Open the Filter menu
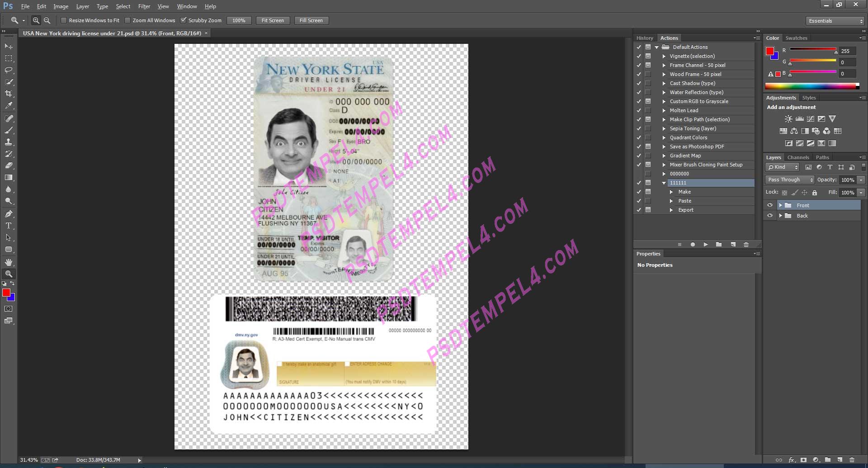 click(144, 6)
